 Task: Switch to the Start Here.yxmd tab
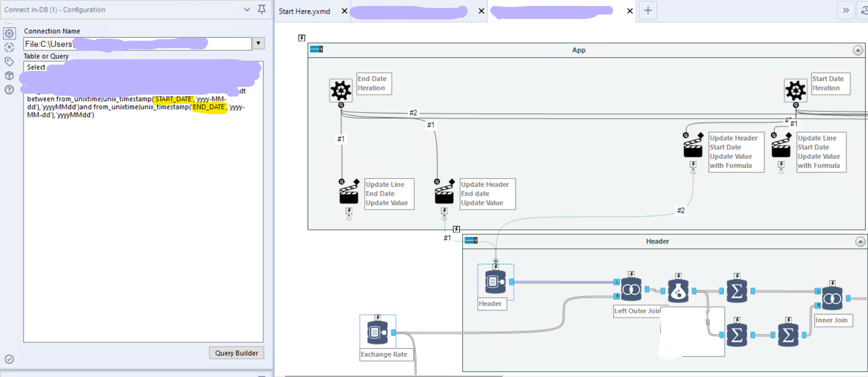(304, 11)
